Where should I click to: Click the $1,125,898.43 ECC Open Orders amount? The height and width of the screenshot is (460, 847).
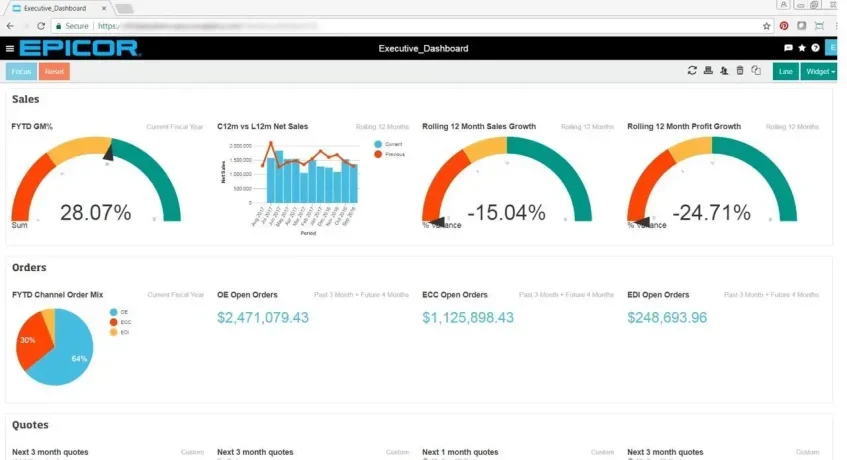pyautogui.click(x=468, y=317)
